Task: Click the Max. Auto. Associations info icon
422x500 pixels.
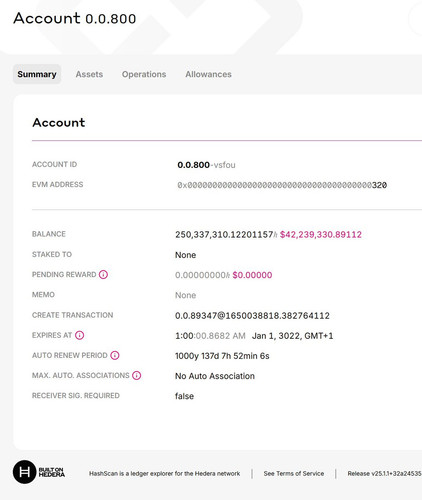Action: (137, 376)
